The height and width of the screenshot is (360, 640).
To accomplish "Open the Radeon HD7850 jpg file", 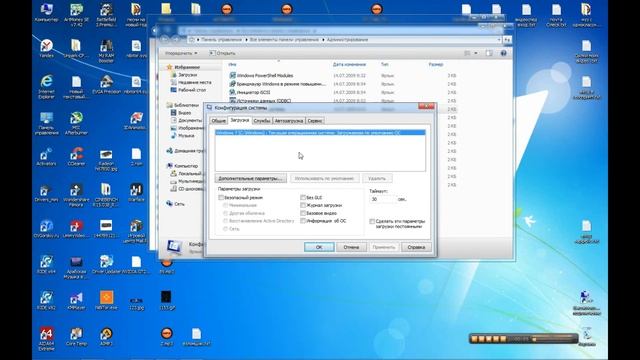I will click(x=106, y=160).
